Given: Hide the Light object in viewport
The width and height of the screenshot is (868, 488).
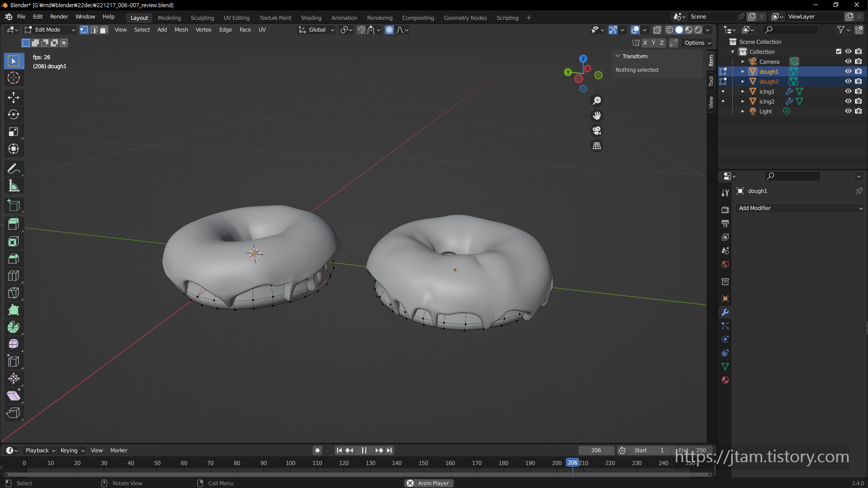Looking at the screenshot, I should point(848,111).
